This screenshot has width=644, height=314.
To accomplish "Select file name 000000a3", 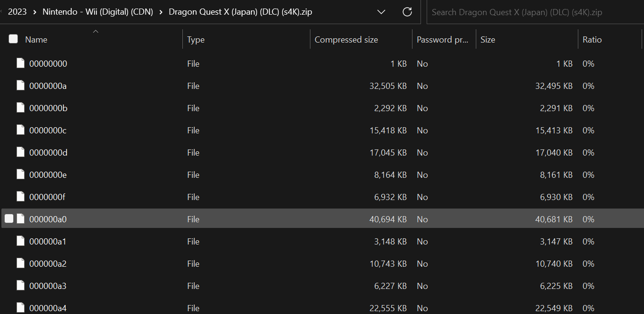I will click(48, 286).
